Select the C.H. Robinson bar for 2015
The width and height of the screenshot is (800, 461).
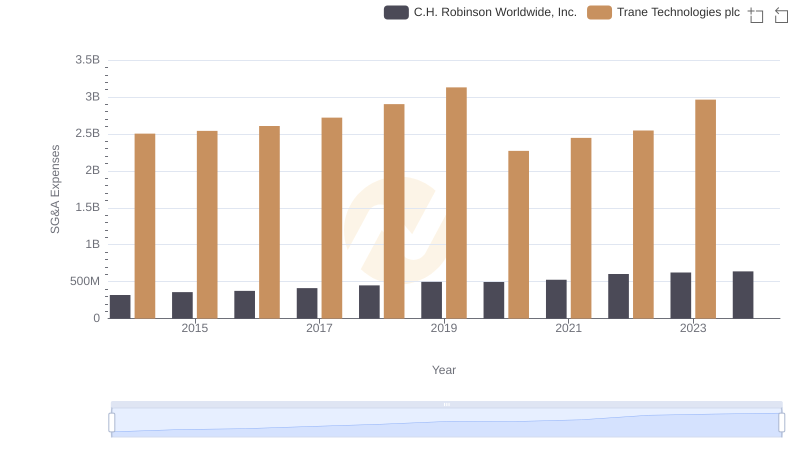click(x=182, y=305)
